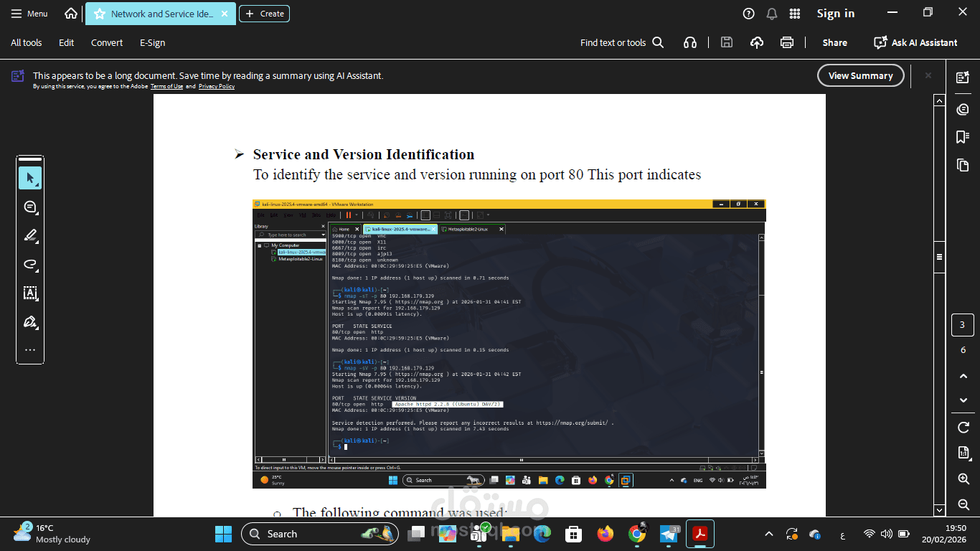Open the notifications bell
The image size is (980, 551).
(x=772, y=14)
